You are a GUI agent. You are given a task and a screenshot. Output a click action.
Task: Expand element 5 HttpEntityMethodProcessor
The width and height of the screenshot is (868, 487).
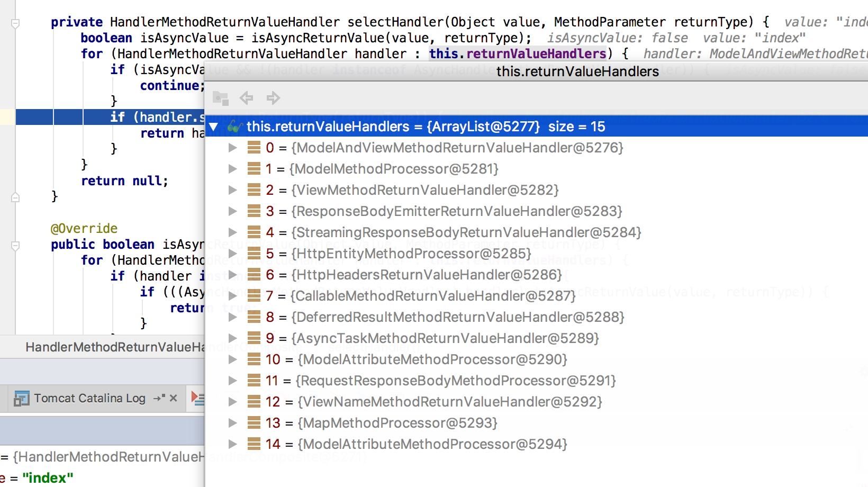(x=232, y=254)
